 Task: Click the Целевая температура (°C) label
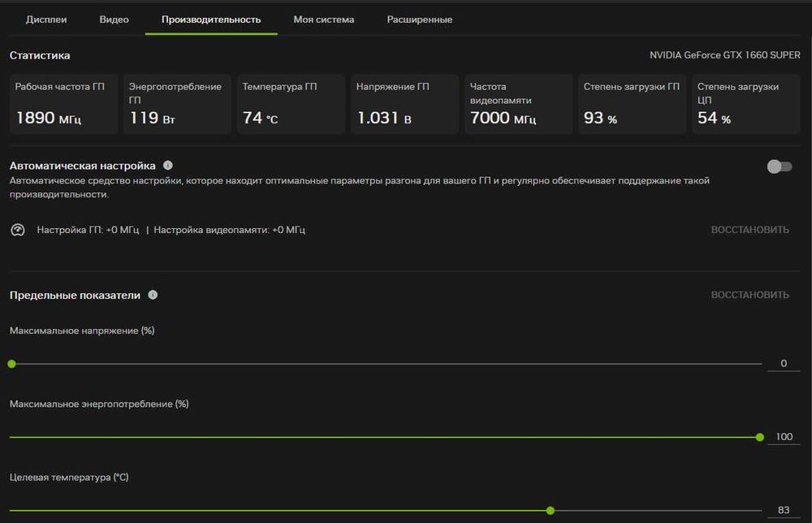69,478
